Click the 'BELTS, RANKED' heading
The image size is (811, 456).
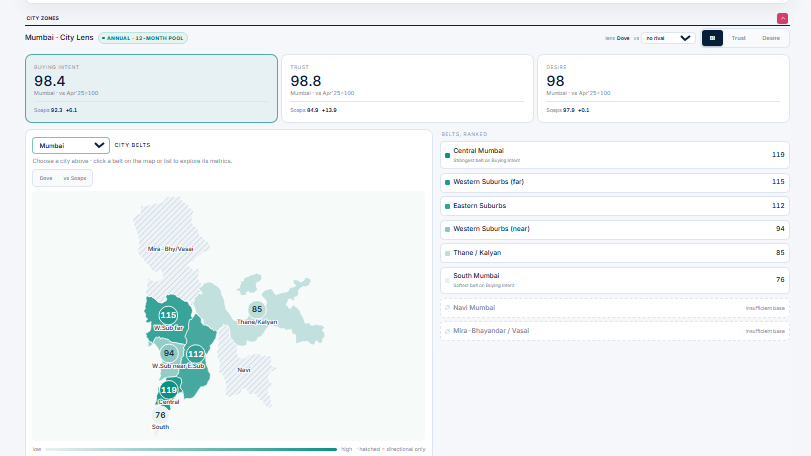click(x=464, y=134)
